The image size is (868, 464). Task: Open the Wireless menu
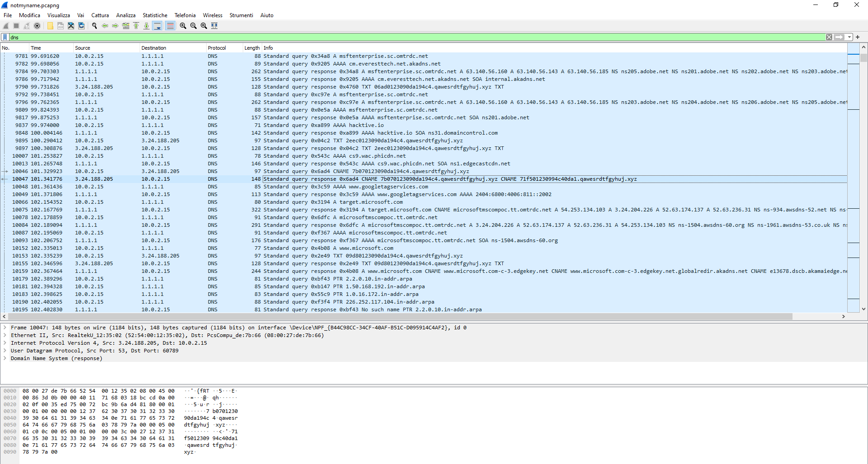click(x=212, y=15)
